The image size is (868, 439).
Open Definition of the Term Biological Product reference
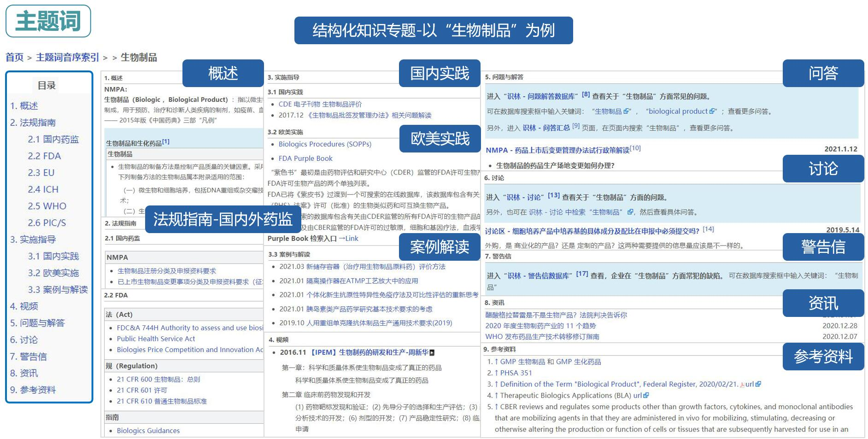tap(619, 384)
